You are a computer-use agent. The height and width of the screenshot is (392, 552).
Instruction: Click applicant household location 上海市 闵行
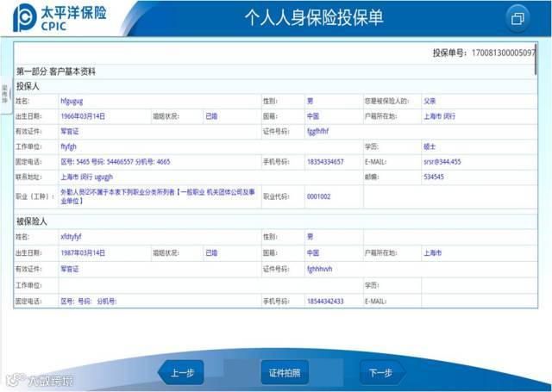pos(439,116)
